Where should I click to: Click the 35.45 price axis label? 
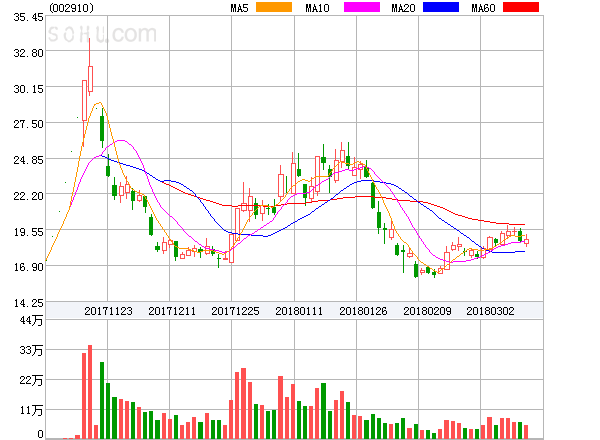(29, 17)
